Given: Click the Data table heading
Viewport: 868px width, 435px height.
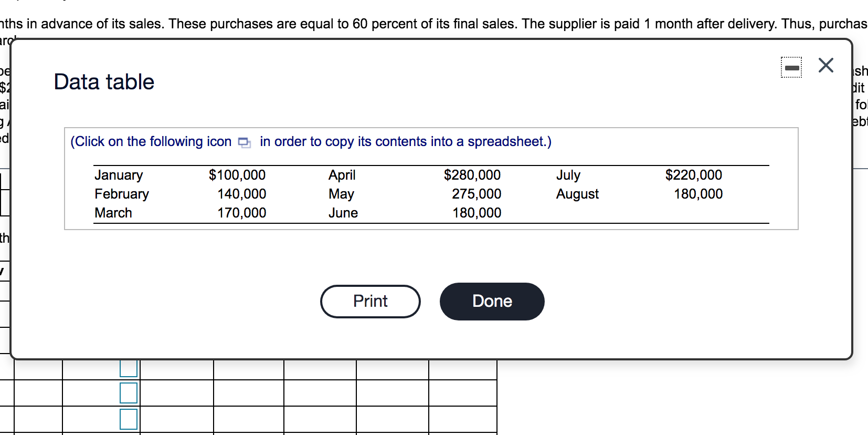Looking at the screenshot, I should (103, 82).
